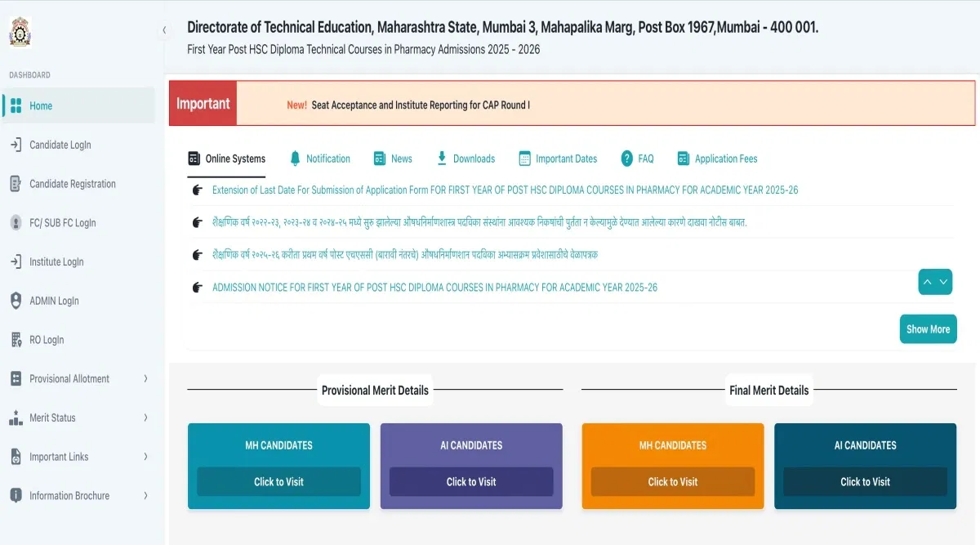Viewport: 980px width, 545px height.
Task: Open the RO Login building icon
Action: pos(16,340)
